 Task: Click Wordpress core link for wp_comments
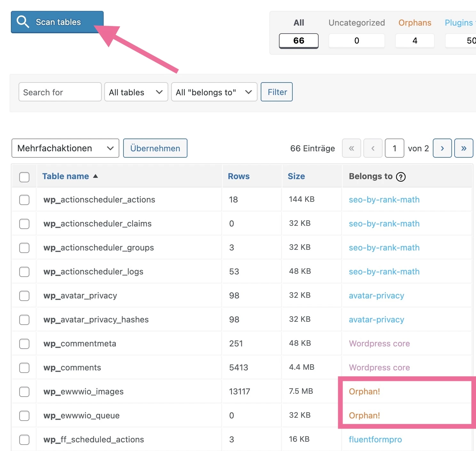pyautogui.click(x=379, y=368)
